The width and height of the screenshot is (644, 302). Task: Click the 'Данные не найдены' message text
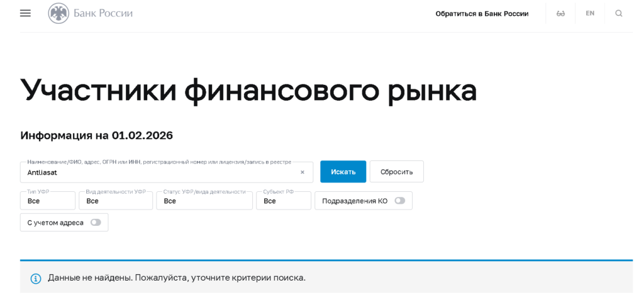(177, 277)
